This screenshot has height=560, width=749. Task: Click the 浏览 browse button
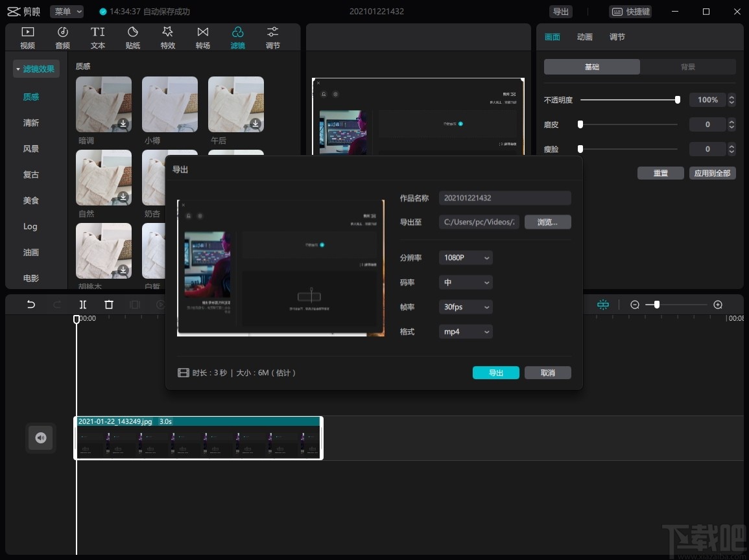[548, 222]
